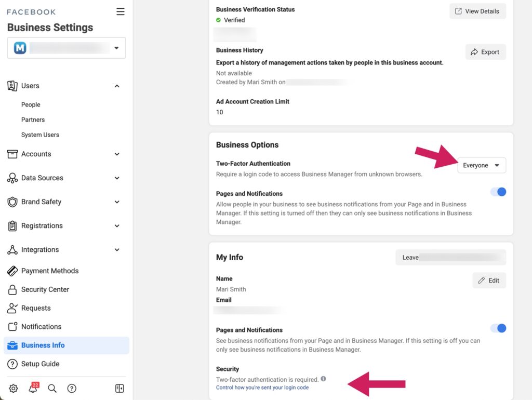Click the "Verified" status text
This screenshot has width=532, height=400.
click(x=234, y=20)
